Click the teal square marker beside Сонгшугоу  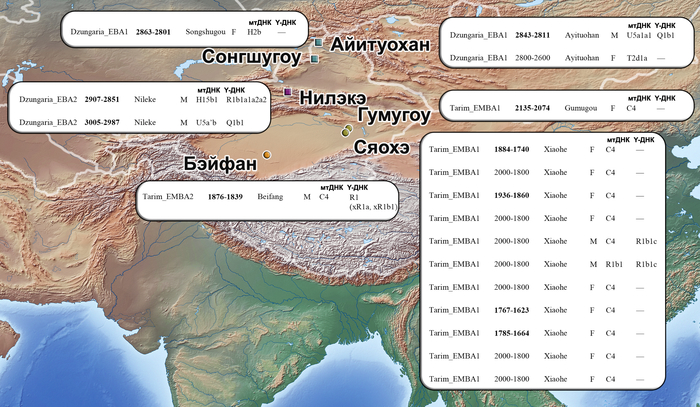point(315,58)
